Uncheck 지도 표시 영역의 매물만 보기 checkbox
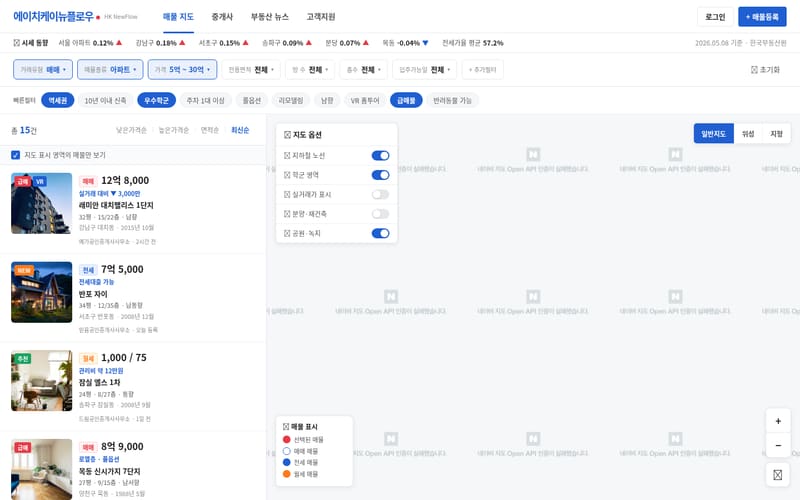 pyautogui.click(x=15, y=155)
